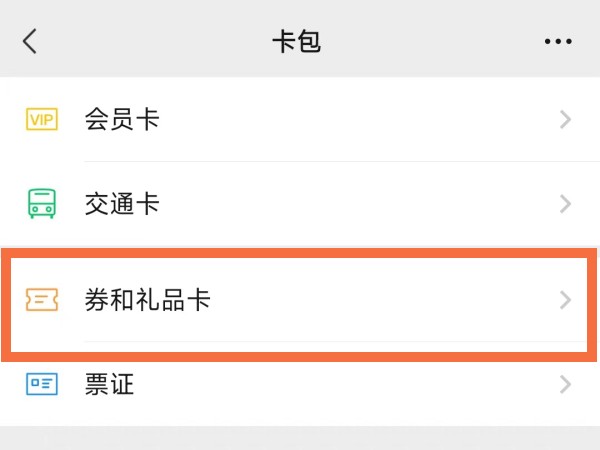The image size is (600, 450).
Task: Tap the green bus transit card icon
Action: [42, 203]
